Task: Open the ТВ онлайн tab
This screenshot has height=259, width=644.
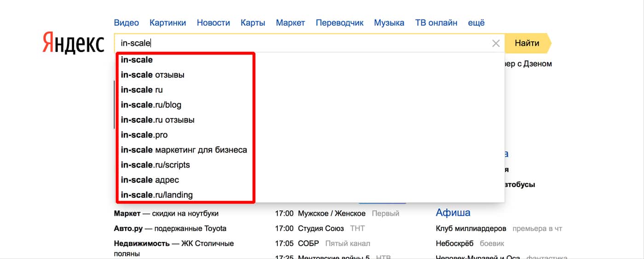Action: [x=436, y=23]
